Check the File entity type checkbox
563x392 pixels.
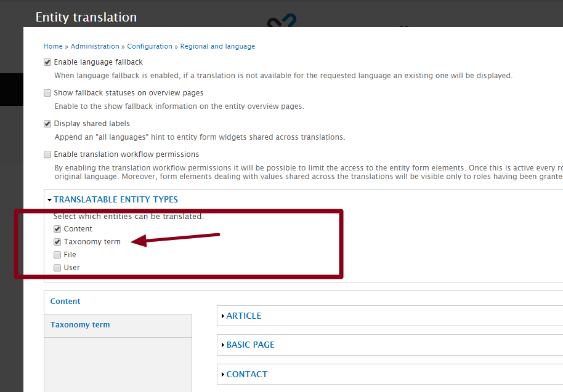click(x=57, y=255)
